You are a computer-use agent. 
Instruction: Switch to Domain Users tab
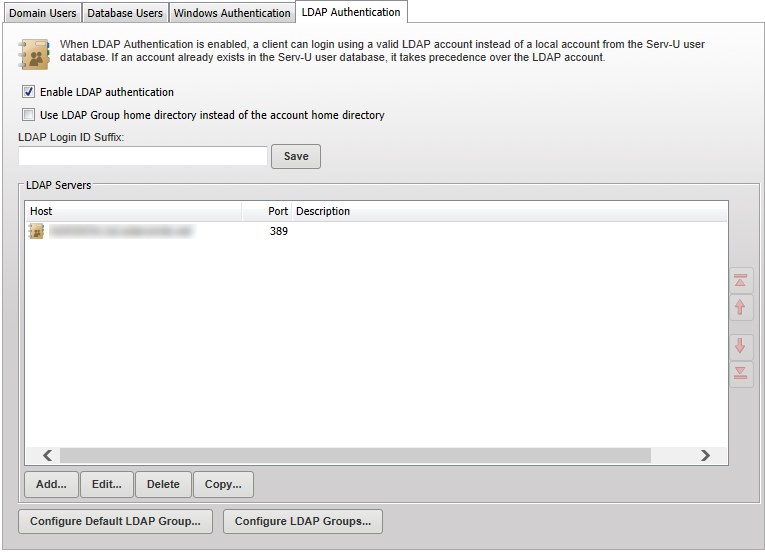pyautogui.click(x=42, y=13)
